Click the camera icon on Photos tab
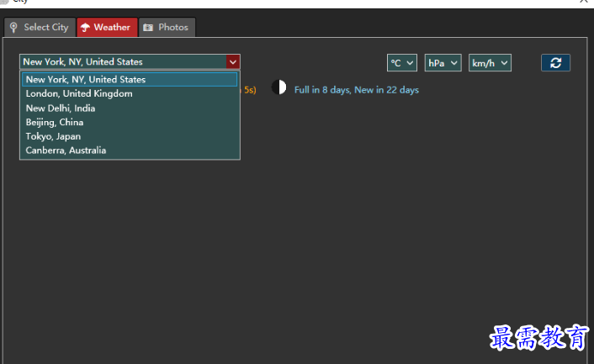The image size is (594, 364). coord(148,28)
